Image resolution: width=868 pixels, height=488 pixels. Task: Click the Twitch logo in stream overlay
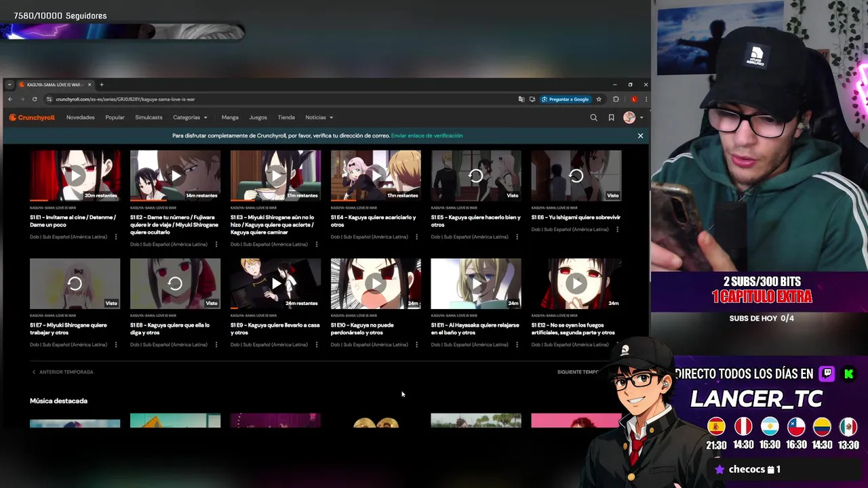(x=827, y=373)
